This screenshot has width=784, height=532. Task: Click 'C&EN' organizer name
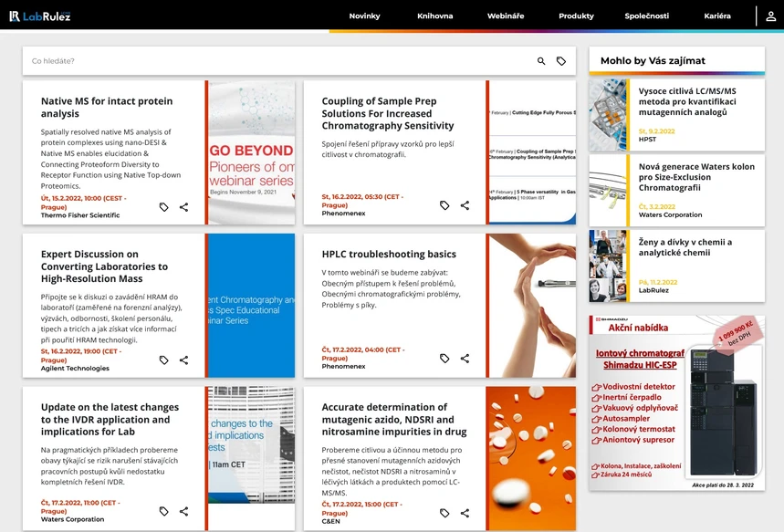pos(330,521)
